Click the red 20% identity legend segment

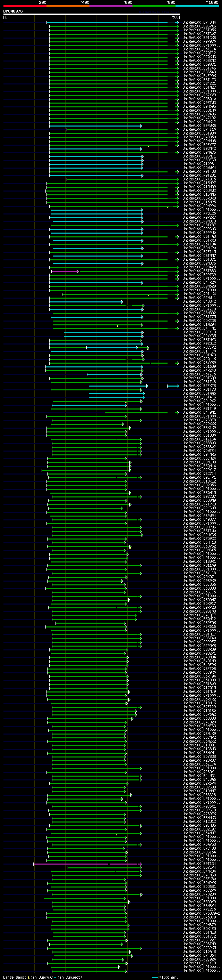[x=25, y=6]
